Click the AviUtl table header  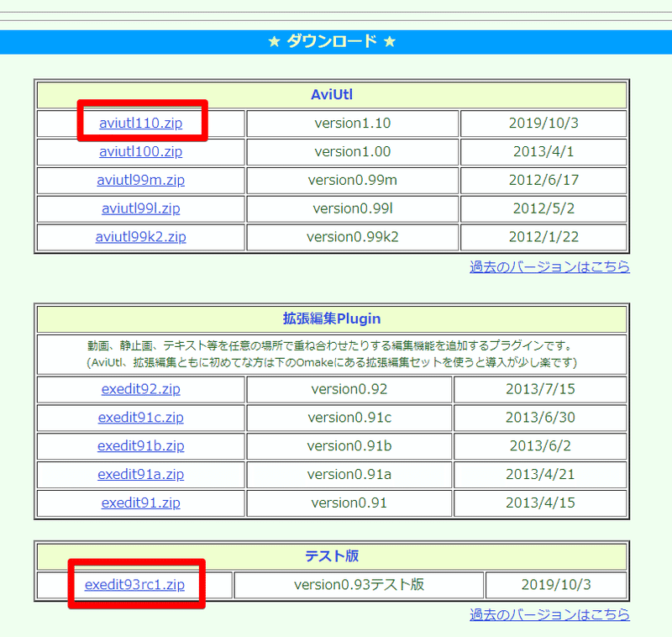pyautogui.click(x=332, y=95)
